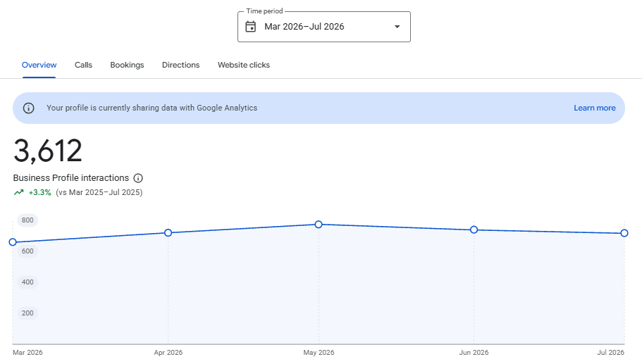This screenshot has height=364, width=642.
Task: Click the Mar 2026 x-axis label
Action: coord(27,353)
